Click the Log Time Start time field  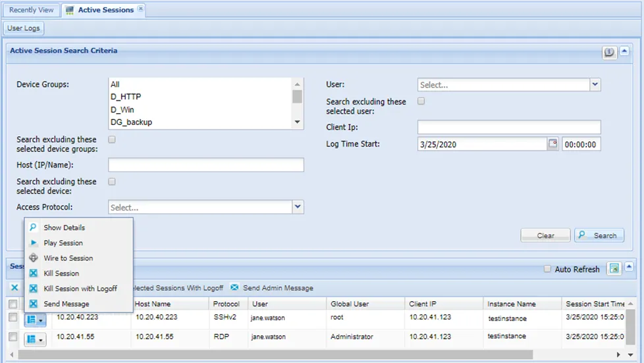[x=581, y=144]
